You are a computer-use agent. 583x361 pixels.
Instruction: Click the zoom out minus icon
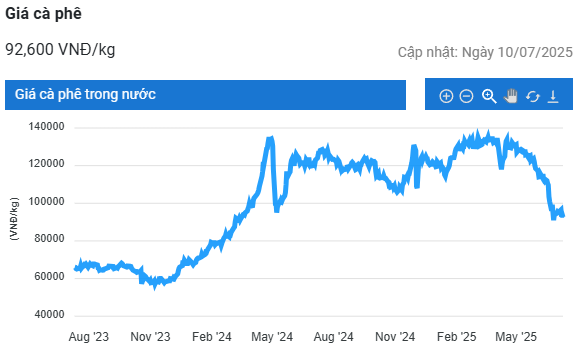(x=466, y=96)
